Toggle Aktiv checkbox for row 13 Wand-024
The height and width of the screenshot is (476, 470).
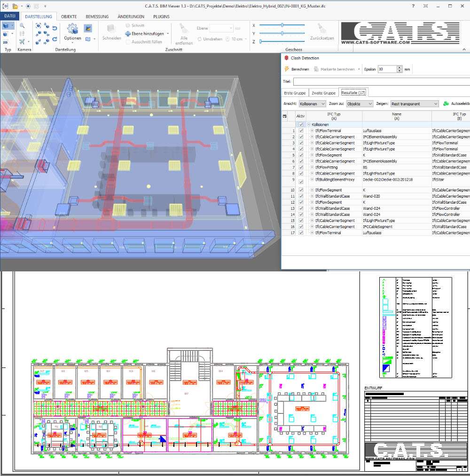301,208
